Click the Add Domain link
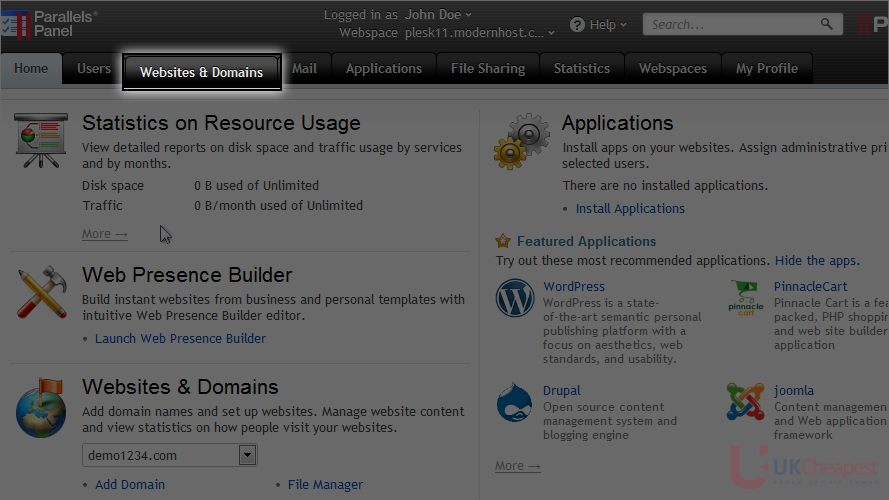889x500 pixels. (130, 485)
